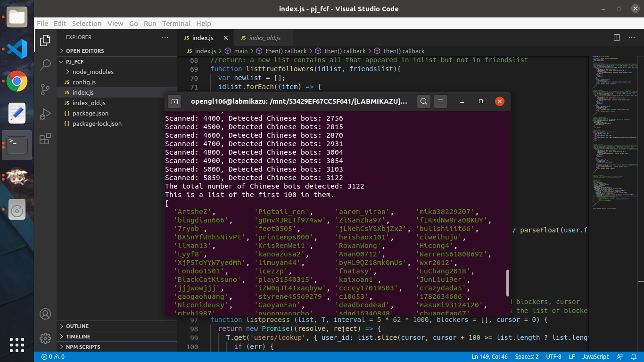This screenshot has width=644, height=362.
Task: Click the Terminal icon in the dock
Action: 17,145
